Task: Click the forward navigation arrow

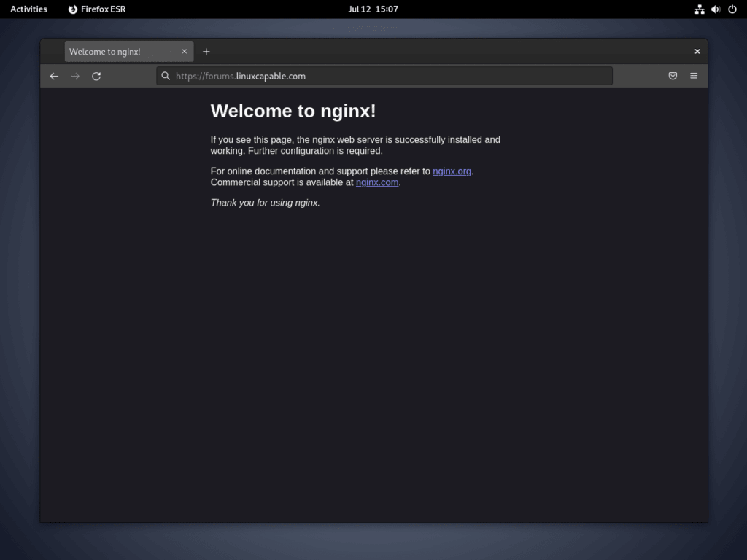Action: [75, 75]
